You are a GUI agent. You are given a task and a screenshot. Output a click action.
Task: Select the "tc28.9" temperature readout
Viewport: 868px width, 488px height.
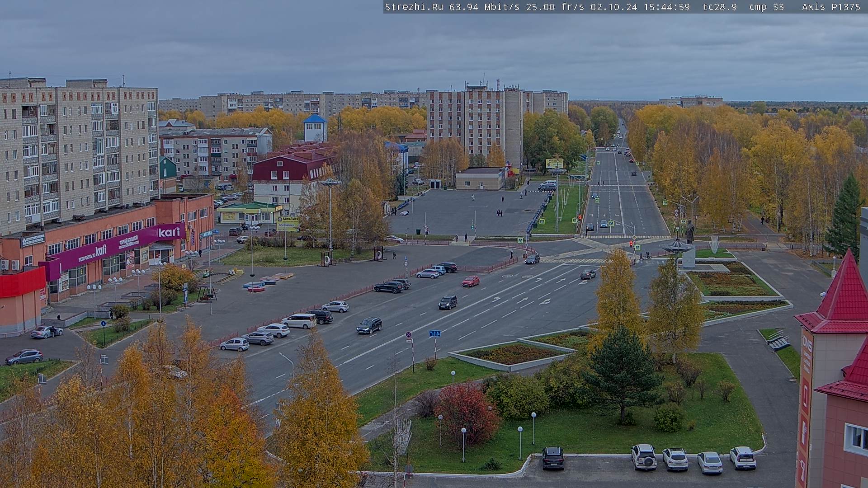click(x=720, y=7)
